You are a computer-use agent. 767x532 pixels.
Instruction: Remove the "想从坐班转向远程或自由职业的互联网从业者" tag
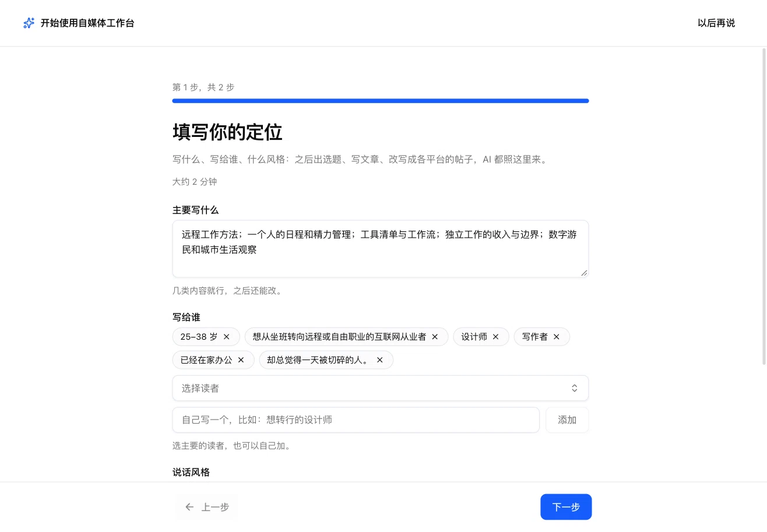[435, 337]
